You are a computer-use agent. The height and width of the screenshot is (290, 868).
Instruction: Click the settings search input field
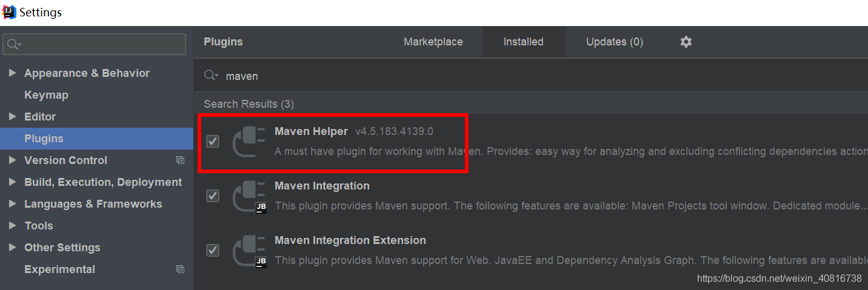(x=94, y=44)
